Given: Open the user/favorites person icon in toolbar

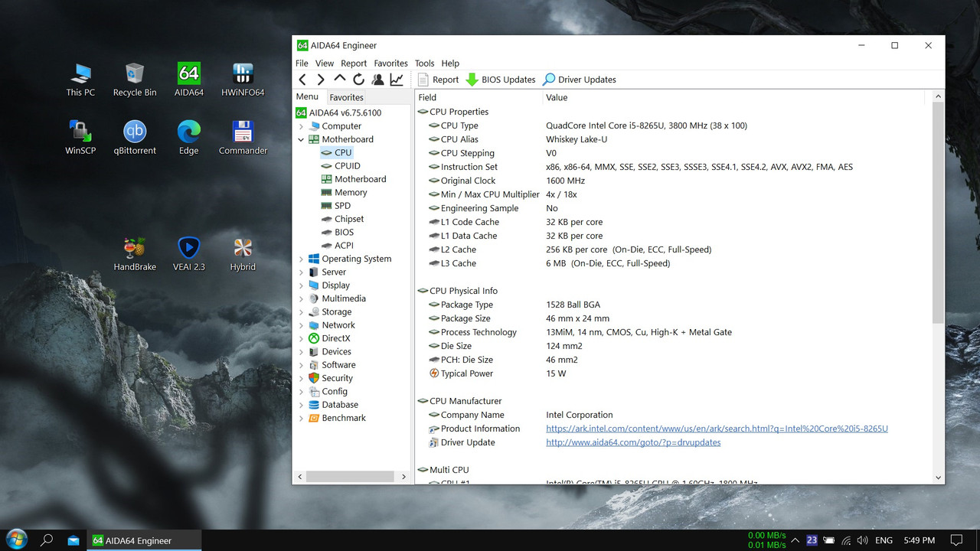Looking at the screenshot, I should (x=377, y=80).
